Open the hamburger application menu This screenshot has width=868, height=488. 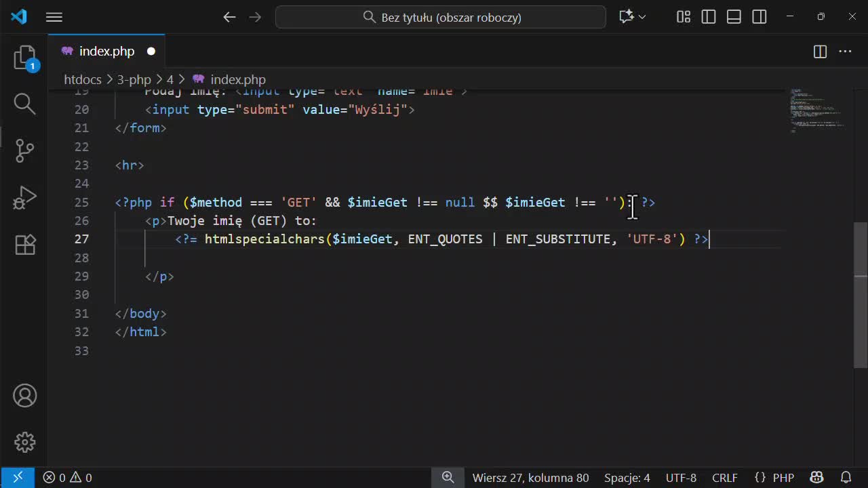(x=54, y=17)
